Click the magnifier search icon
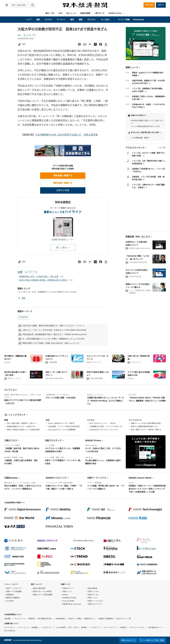170x644 pixels. click(x=32, y=5)
